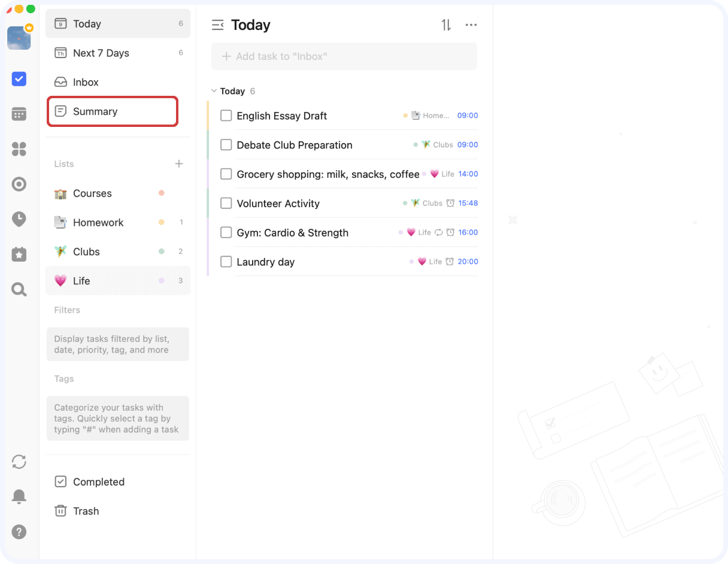728x564 pixels.
Task: Click the Sync arrows icon
Action: (19, 462)
